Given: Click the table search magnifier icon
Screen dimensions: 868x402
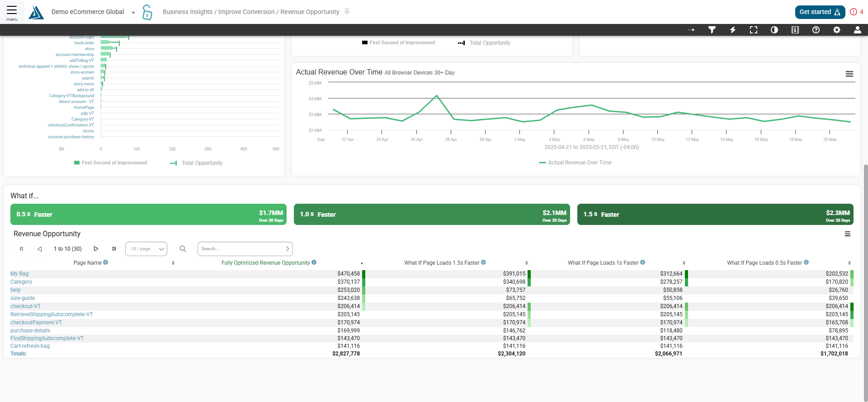Looking at the screenshot, I should tap(183, 249).
